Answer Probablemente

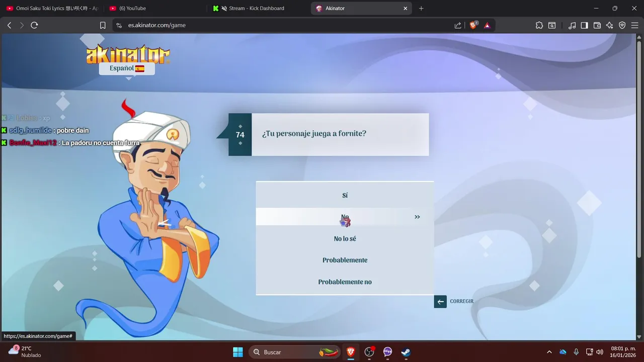345,260
